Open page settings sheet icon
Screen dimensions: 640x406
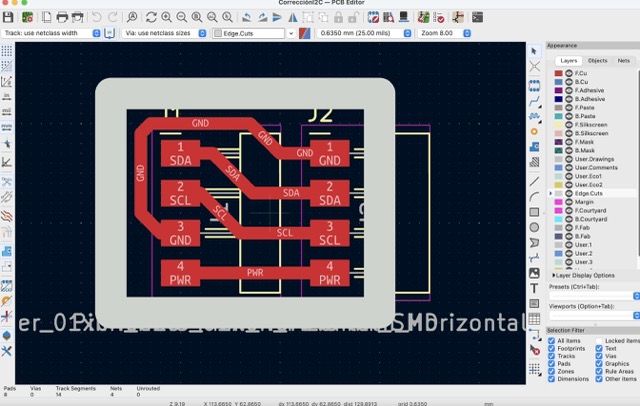pos(47,17)
